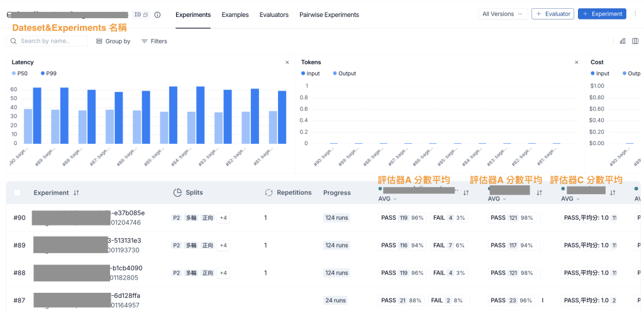Click FAIL 2 8% on row #87

coord(447,300)
